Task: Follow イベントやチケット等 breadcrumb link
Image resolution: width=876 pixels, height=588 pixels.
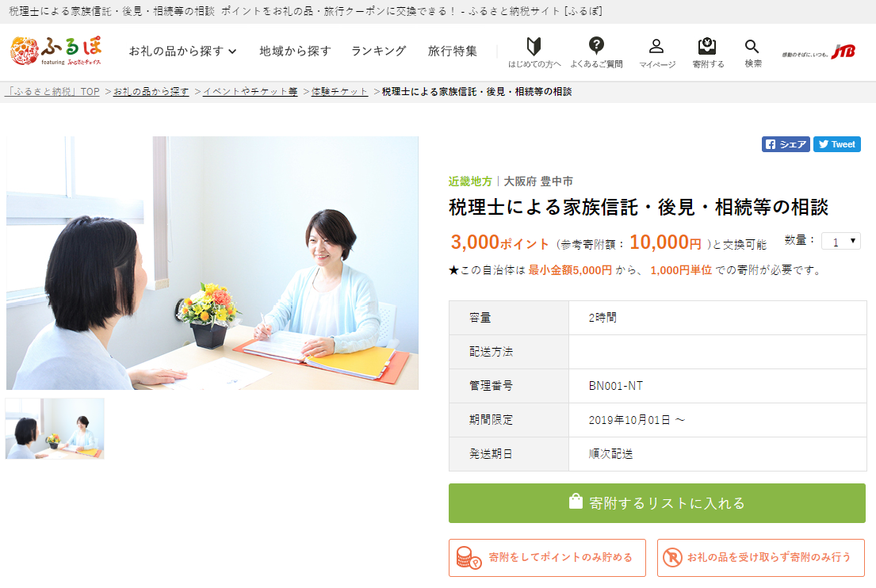Action: coord(250,92)
